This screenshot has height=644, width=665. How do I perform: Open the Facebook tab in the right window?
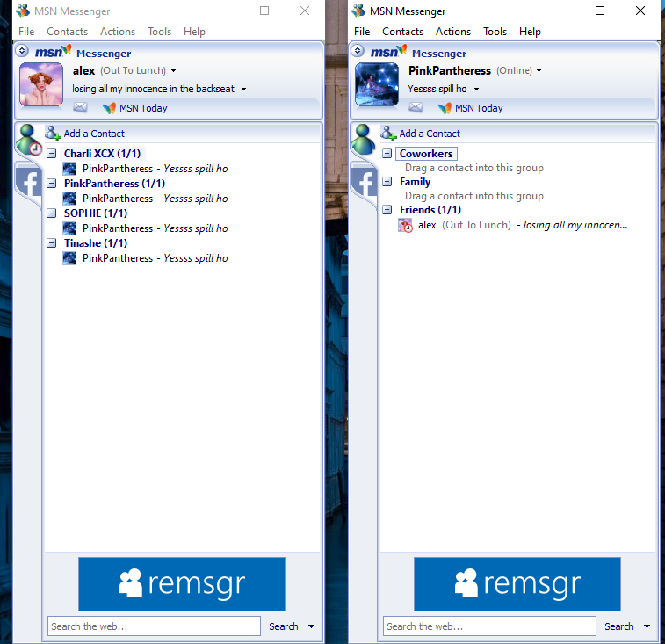click(x=364, y=183)
